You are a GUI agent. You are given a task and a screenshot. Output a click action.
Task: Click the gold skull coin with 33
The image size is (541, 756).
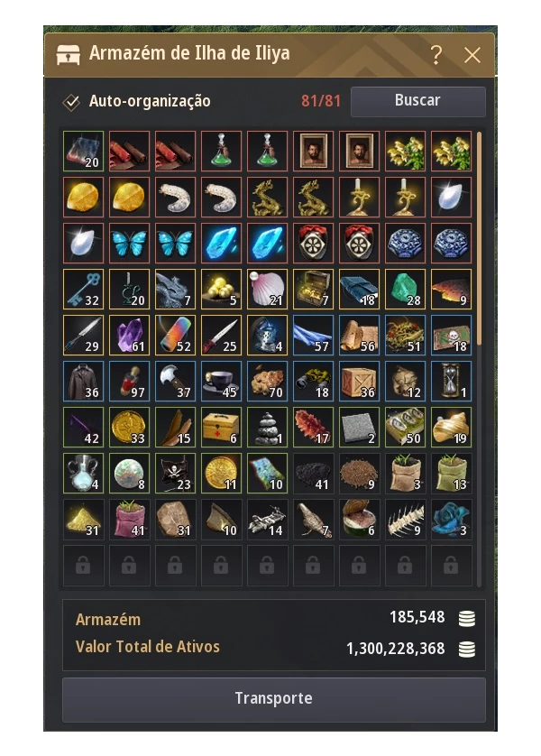coord(129,428)
